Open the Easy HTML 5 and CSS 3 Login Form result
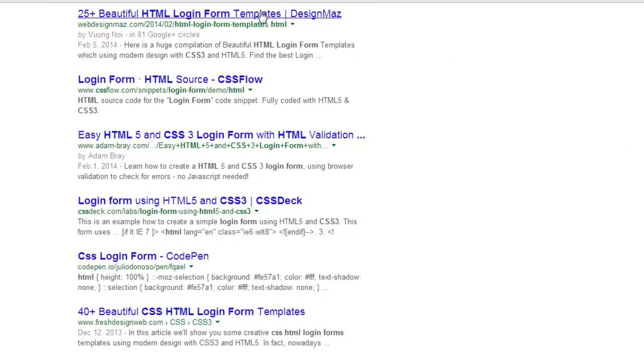 tap(221, 135)
